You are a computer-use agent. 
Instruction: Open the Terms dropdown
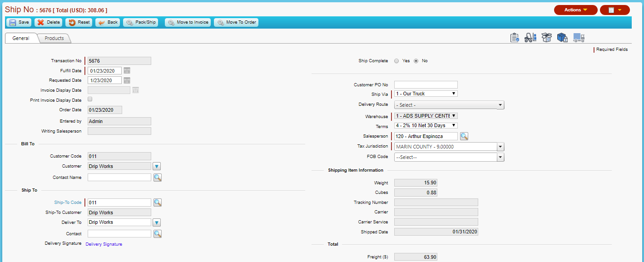[426, 125]
